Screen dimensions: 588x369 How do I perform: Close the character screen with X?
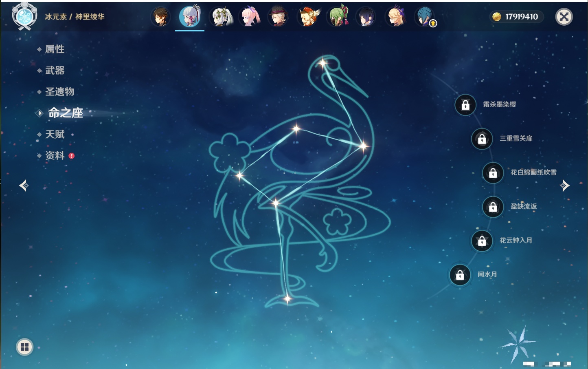click(x=564, y=17)
